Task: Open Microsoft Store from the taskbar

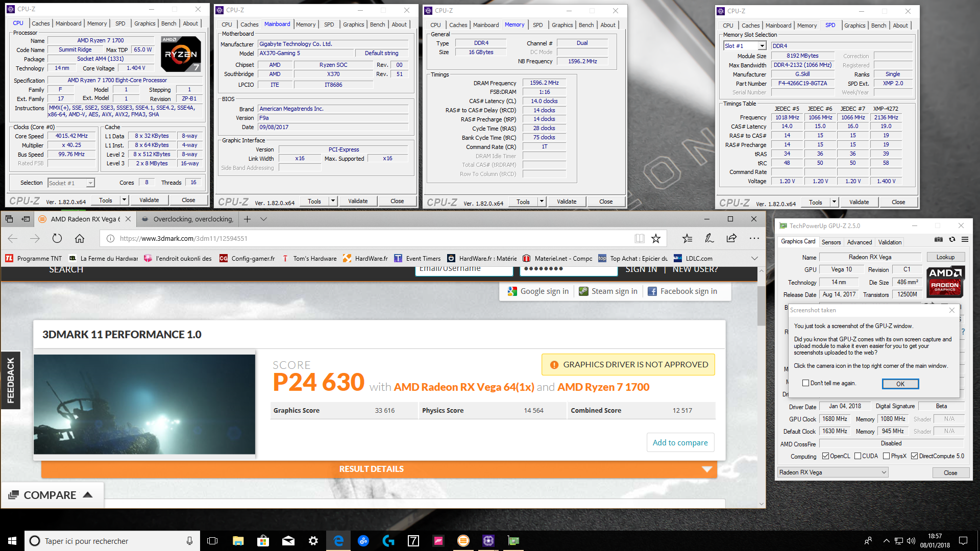Action: pyautogui.click(x=263, y=541)
